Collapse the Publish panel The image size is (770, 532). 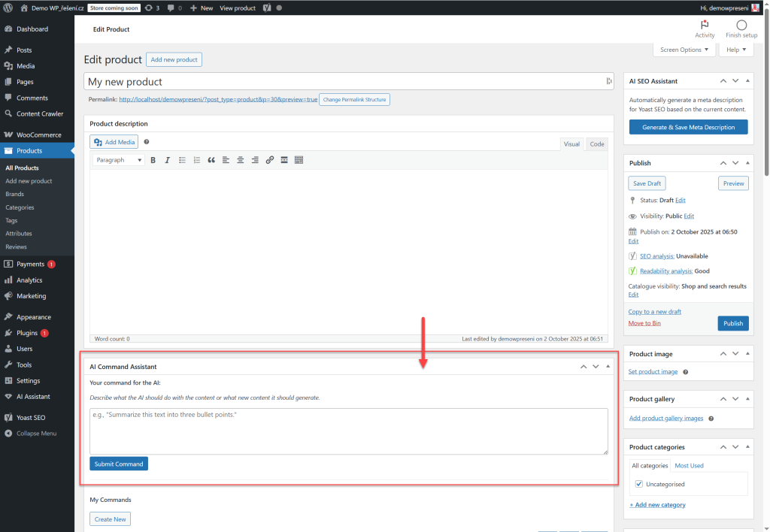(x=747, y=162)
